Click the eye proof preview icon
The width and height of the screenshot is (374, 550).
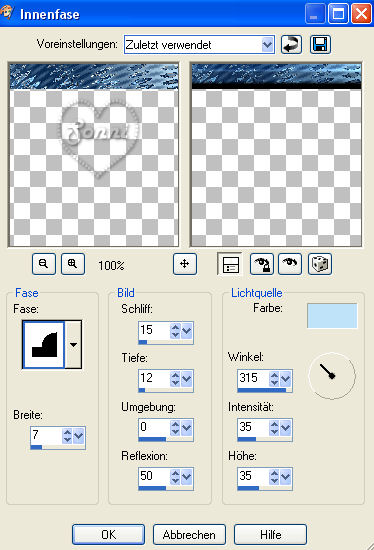pos(290,264)
